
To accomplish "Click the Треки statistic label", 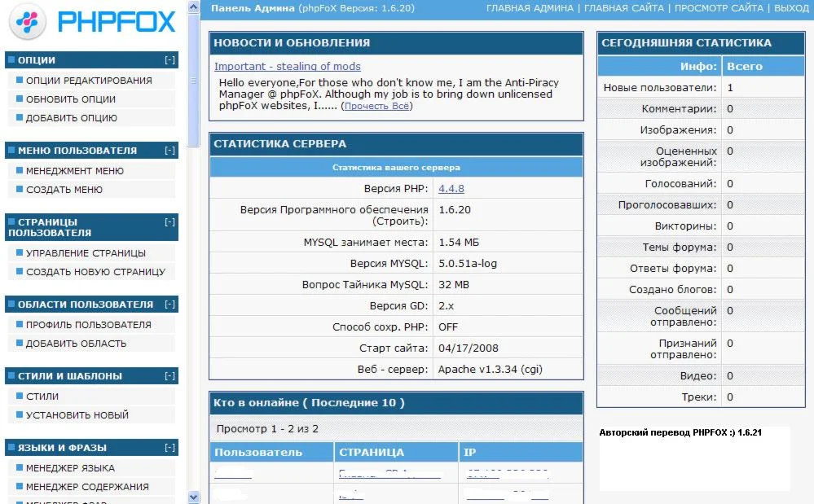I will 699,397.
